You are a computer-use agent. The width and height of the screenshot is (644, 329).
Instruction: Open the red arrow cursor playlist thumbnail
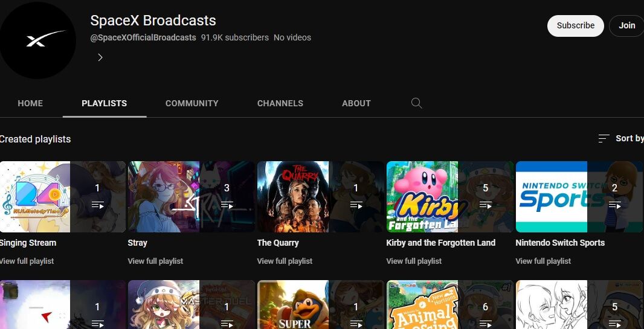coord(62,305)
